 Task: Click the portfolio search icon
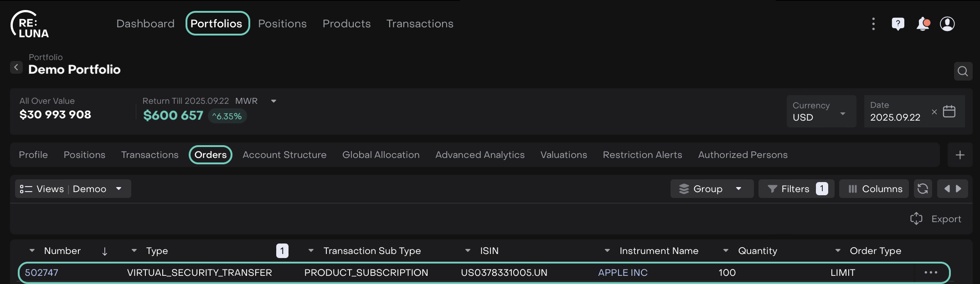[x=963, y=71]
